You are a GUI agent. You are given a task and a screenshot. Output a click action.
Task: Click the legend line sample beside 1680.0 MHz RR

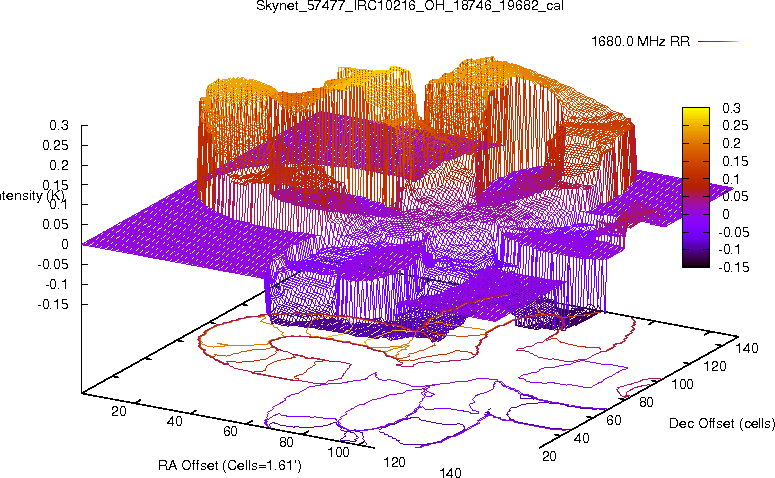click(x=719, y=42)
